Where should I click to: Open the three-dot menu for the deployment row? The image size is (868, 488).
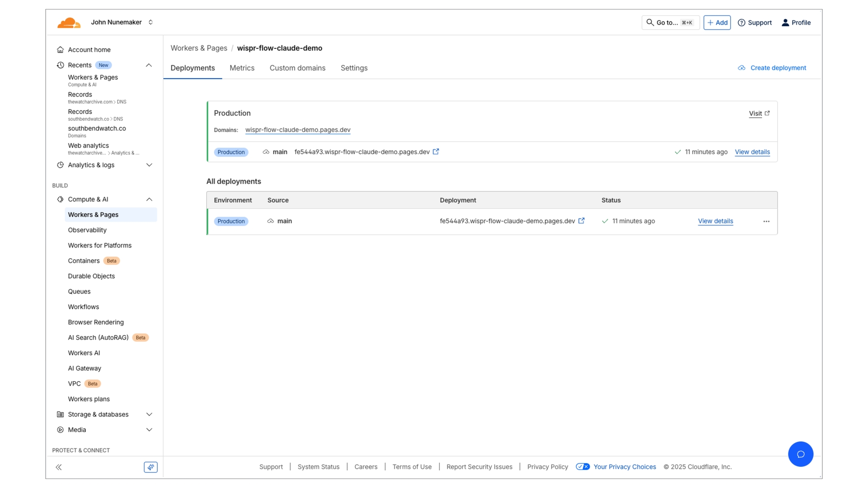[x=766, y=221]
